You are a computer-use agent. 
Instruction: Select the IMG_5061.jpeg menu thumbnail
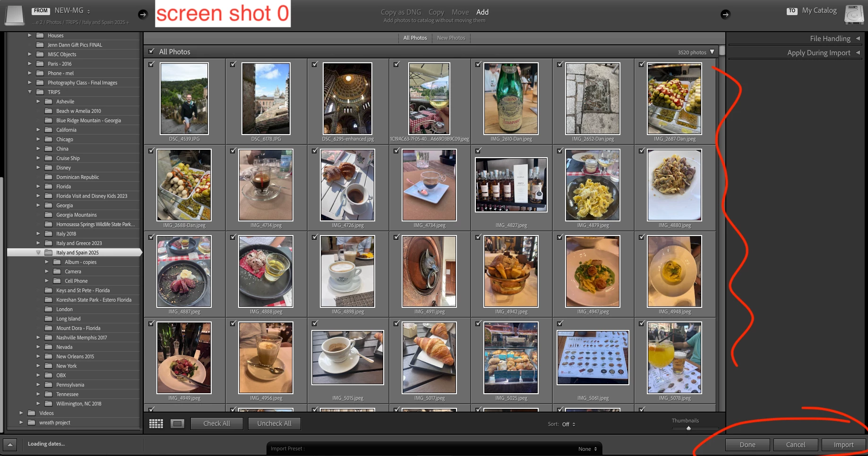pyautogui.click(x=593, y=357)
